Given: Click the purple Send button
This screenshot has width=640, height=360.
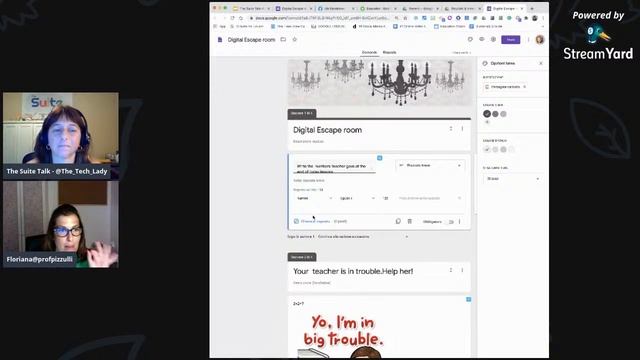Looking at the screenshot, I should click(511, 40).
